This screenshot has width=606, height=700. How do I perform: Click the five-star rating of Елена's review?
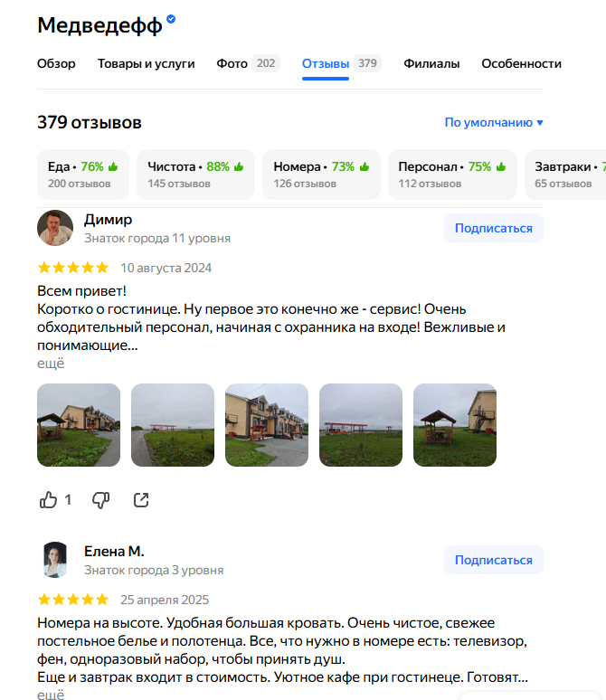tap(73, 600)
